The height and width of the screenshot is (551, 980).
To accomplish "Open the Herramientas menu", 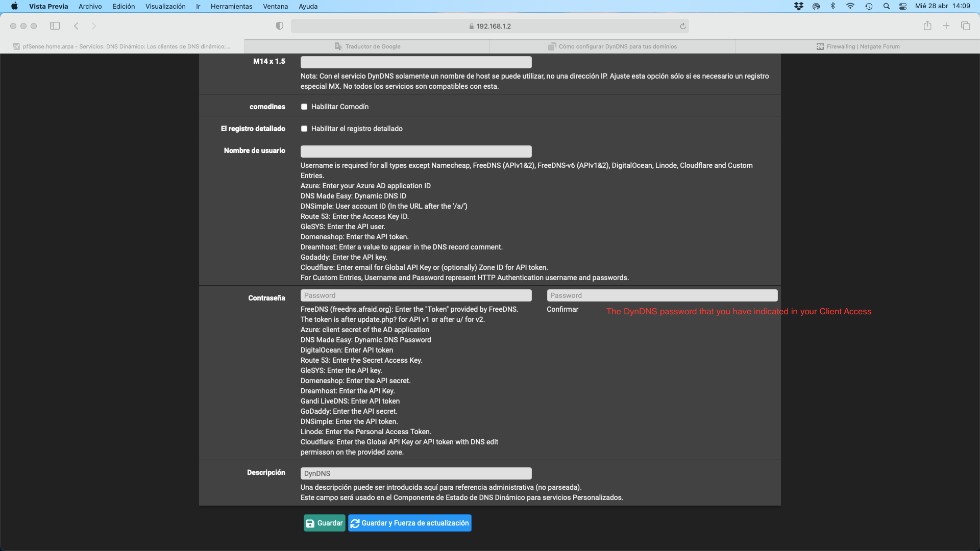I will pyautogui.click(x=231, y=6).
